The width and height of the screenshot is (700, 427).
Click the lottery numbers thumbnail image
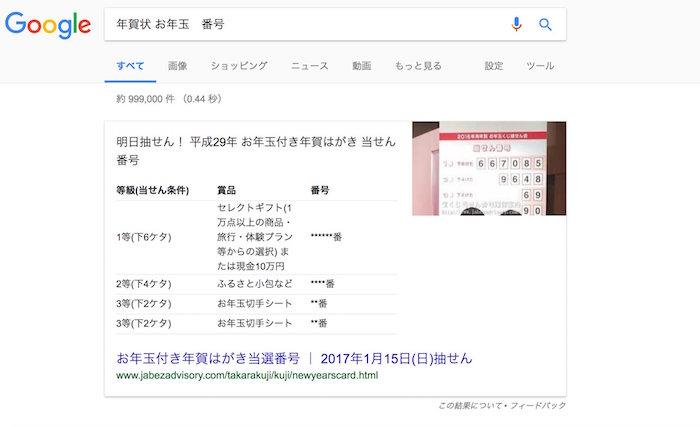[489, 168]
